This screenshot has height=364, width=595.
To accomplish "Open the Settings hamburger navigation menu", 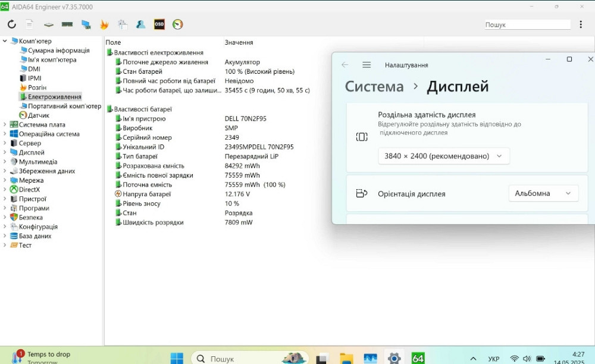I will click(x=365, y=65).
